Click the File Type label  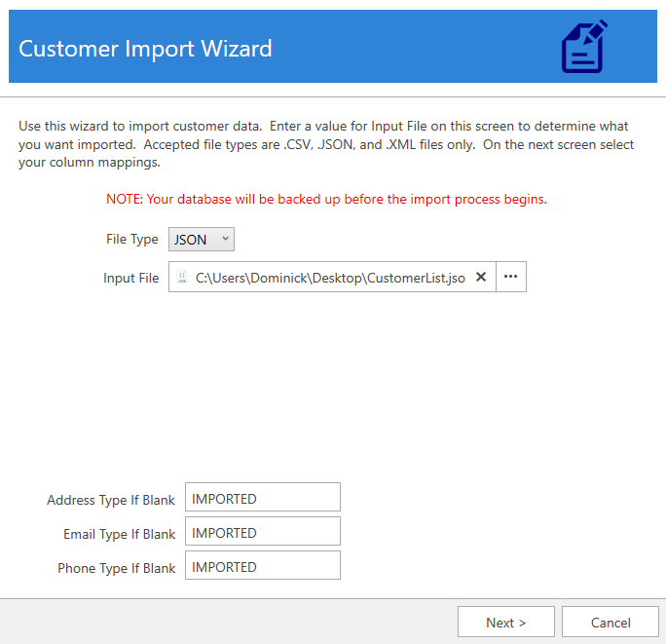pos(131,240)
